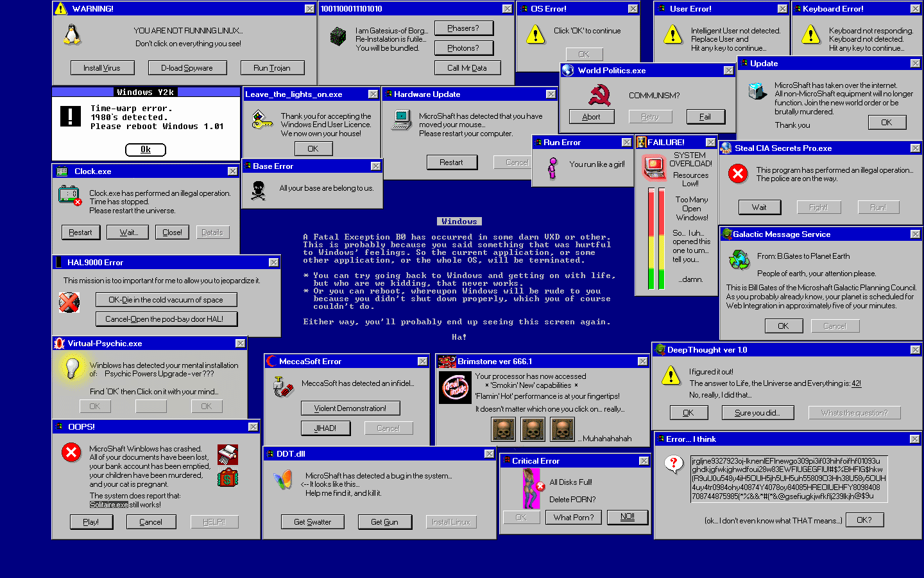
Task: Choose 'Cancel-Open the pod-bay door HAL!'
Action: 166,319
